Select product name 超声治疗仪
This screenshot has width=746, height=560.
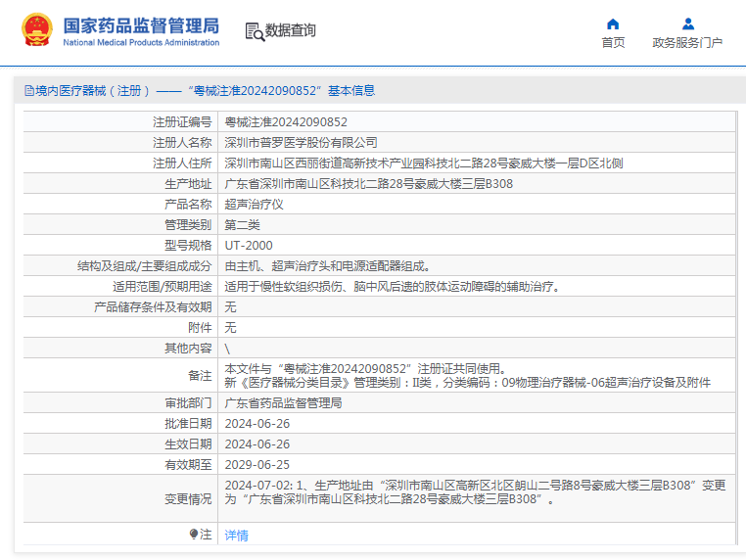pyautogui.click(x=255, y=204)
